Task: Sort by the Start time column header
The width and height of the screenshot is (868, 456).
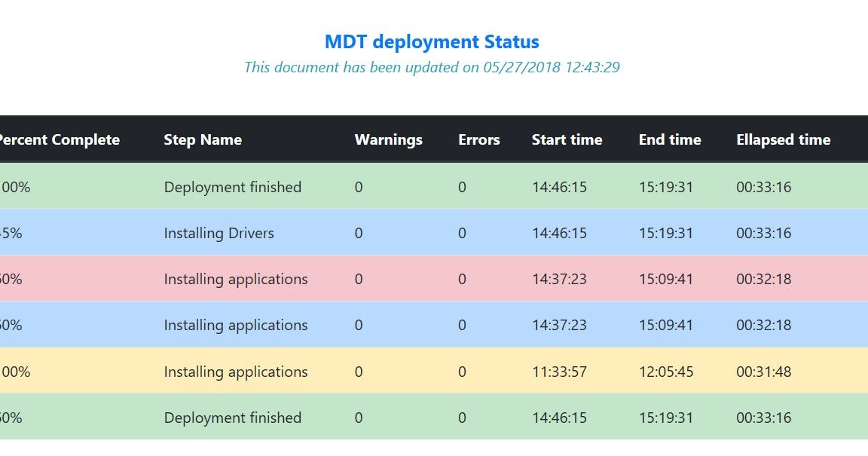Action: 567,139
